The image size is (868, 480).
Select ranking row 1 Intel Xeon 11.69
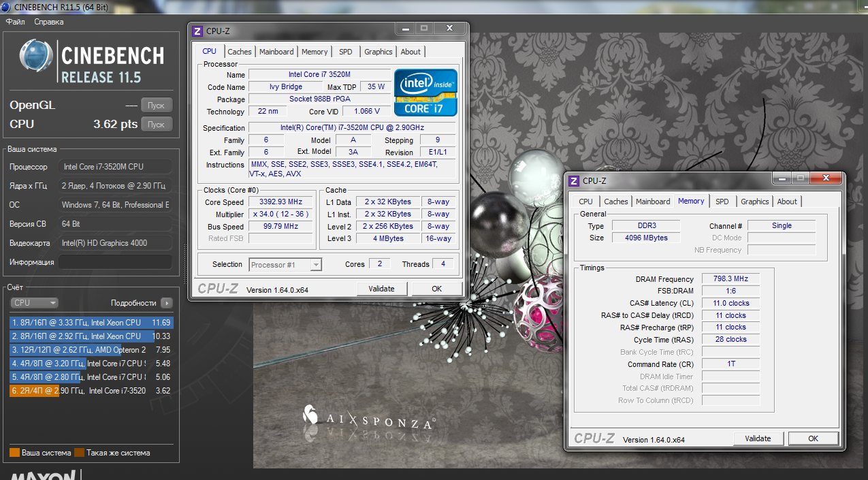click(x=91, y=323)
